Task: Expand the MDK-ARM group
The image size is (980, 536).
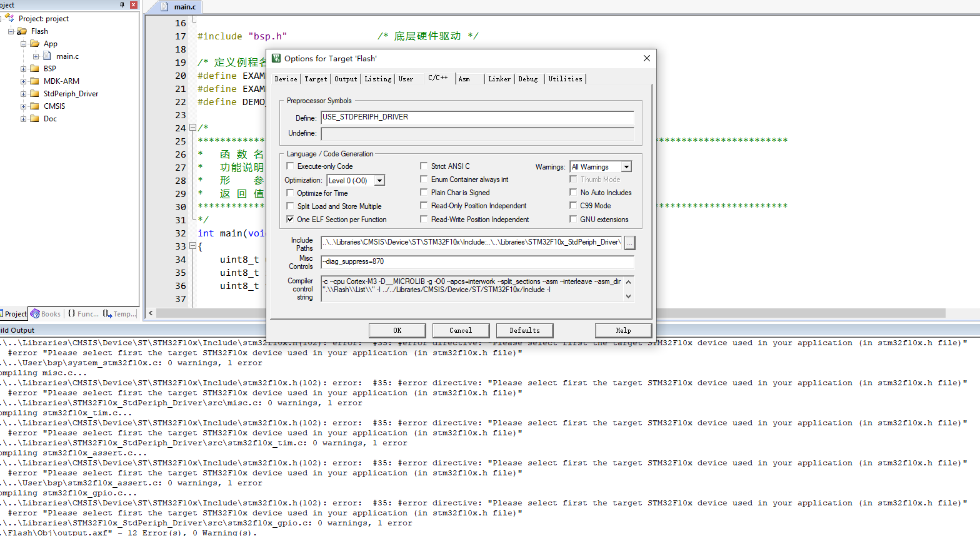Action: click(23, 81)
